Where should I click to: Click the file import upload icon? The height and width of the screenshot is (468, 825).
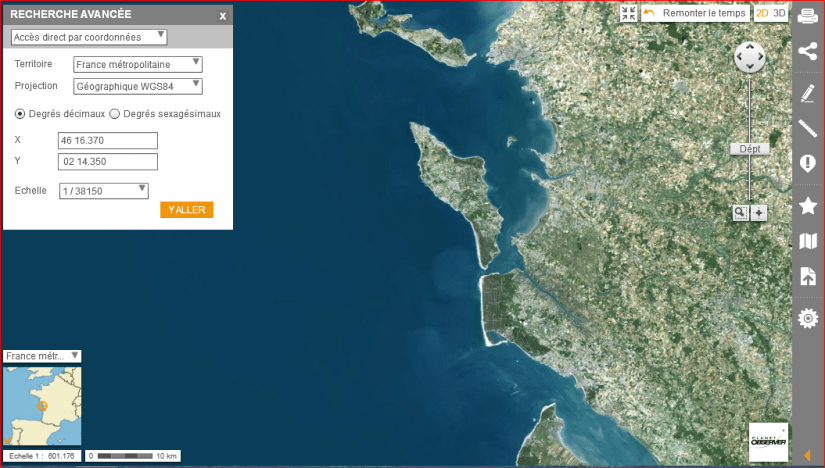pos(808,278)
